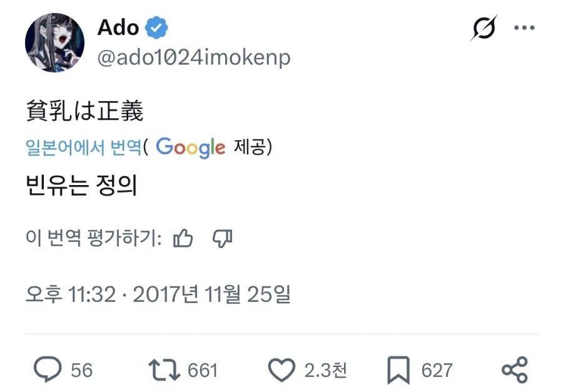Open the profile menu by clicking Ado's name
This screenshot has width=563, height=392.
point(119,28)
